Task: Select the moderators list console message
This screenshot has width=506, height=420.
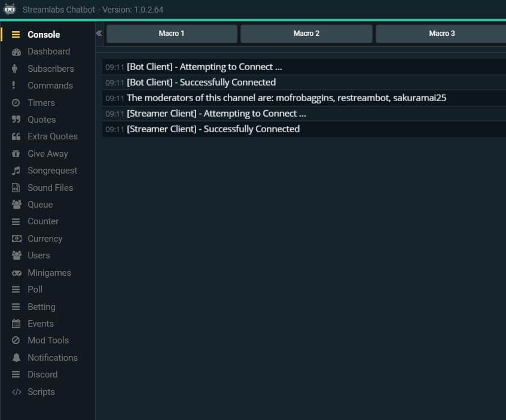Action: click(304, 98)
